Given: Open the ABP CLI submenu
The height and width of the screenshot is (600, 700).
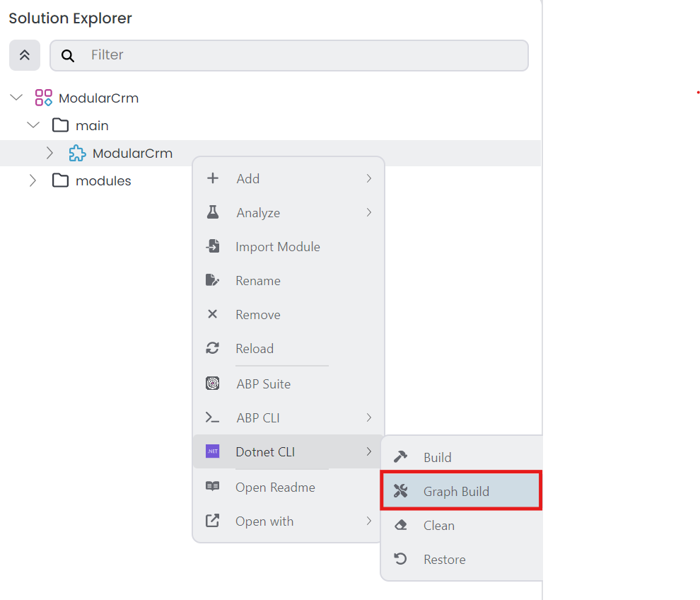Looking at the screenshot, I should click(258, 417).
